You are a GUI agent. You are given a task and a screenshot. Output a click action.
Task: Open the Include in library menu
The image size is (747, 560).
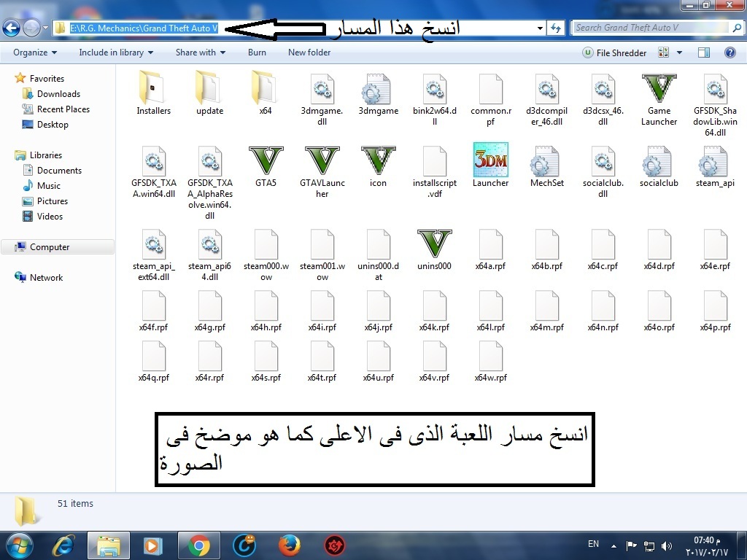(116, 52)
